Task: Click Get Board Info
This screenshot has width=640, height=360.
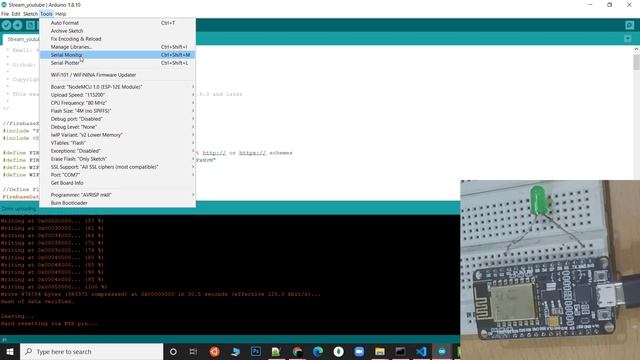Action: coord(118,183)
